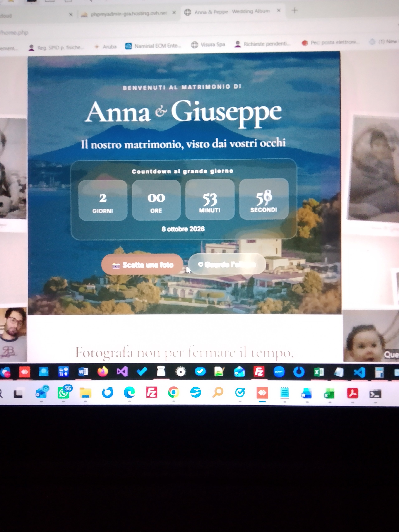
Task: Open Firefox in the dark remote taskbar
Action: [102, 372]
